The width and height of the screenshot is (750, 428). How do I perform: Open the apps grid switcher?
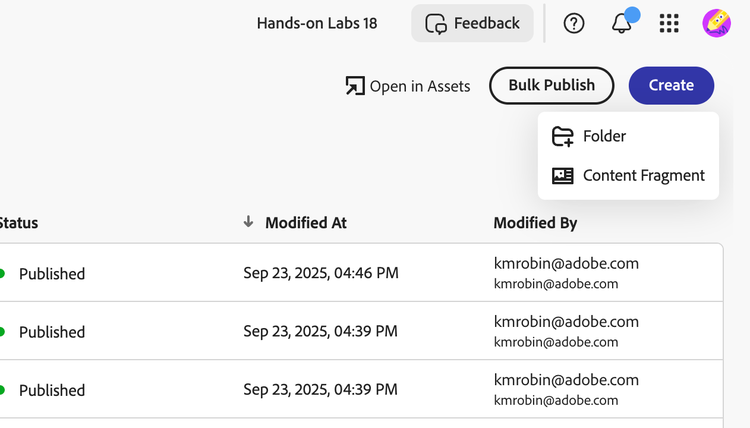coord(669,23)
